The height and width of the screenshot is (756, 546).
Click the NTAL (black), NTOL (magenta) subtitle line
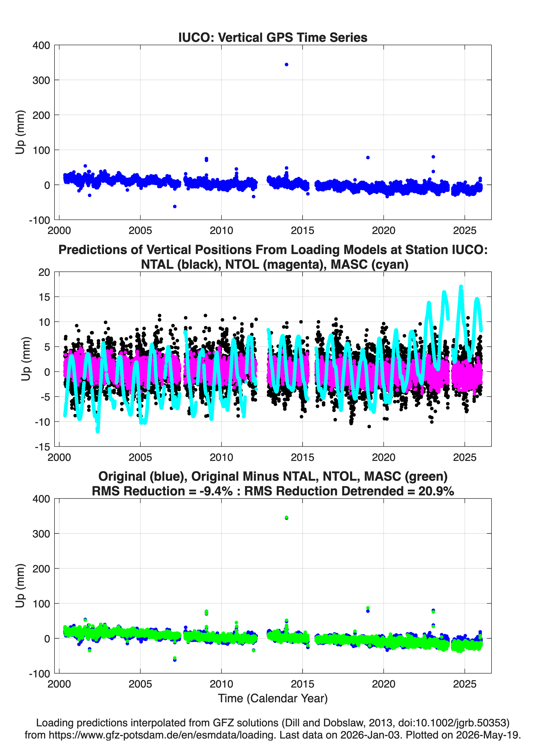275,264
